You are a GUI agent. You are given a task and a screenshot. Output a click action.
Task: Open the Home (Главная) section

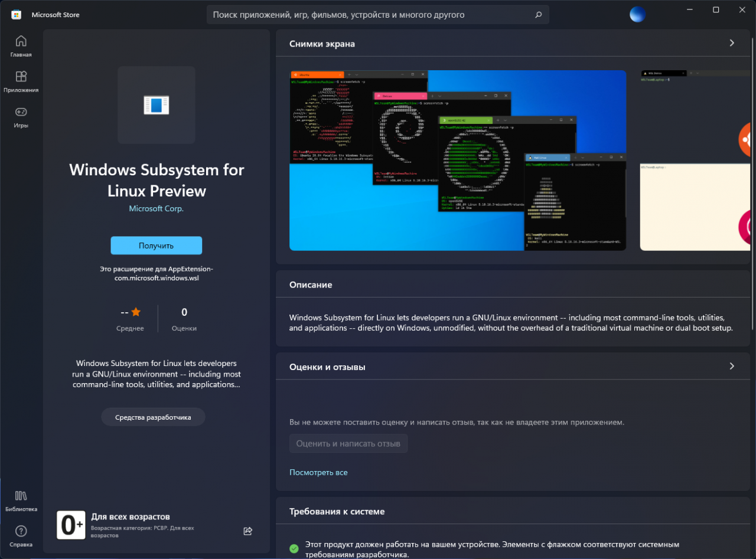click(21, 46)
